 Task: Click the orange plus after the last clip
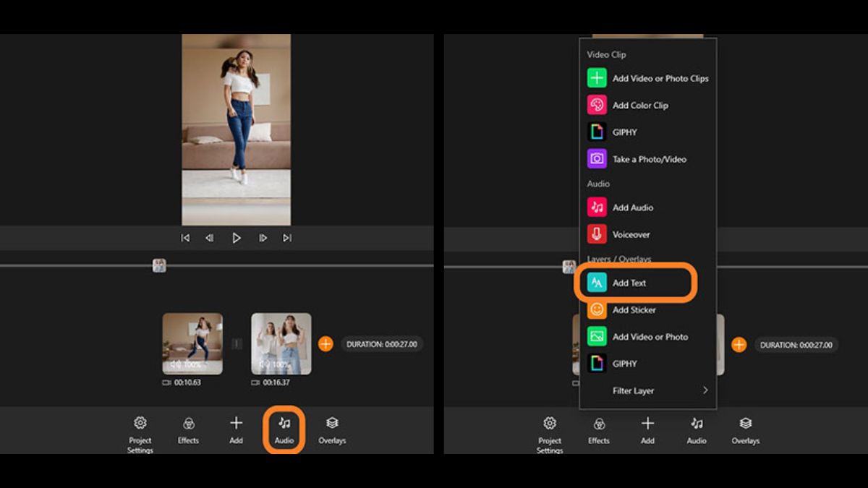click(x=325, y=344)
